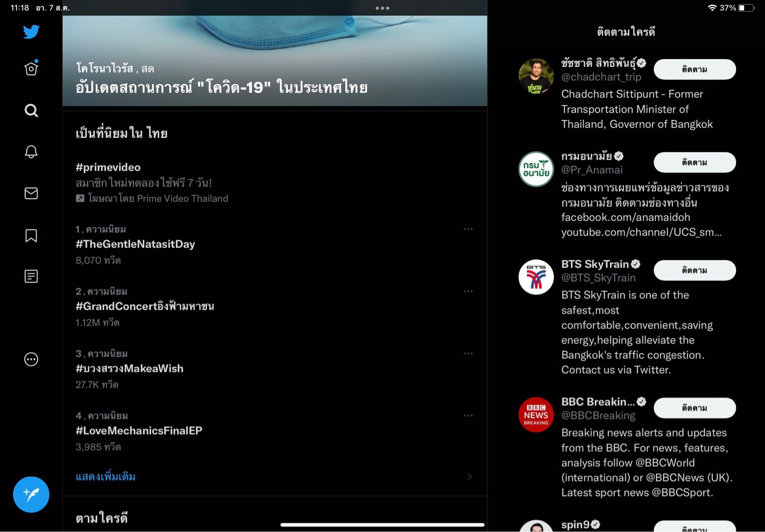
Task: Open @BBCSport mention link
Action: pos(682,493)
